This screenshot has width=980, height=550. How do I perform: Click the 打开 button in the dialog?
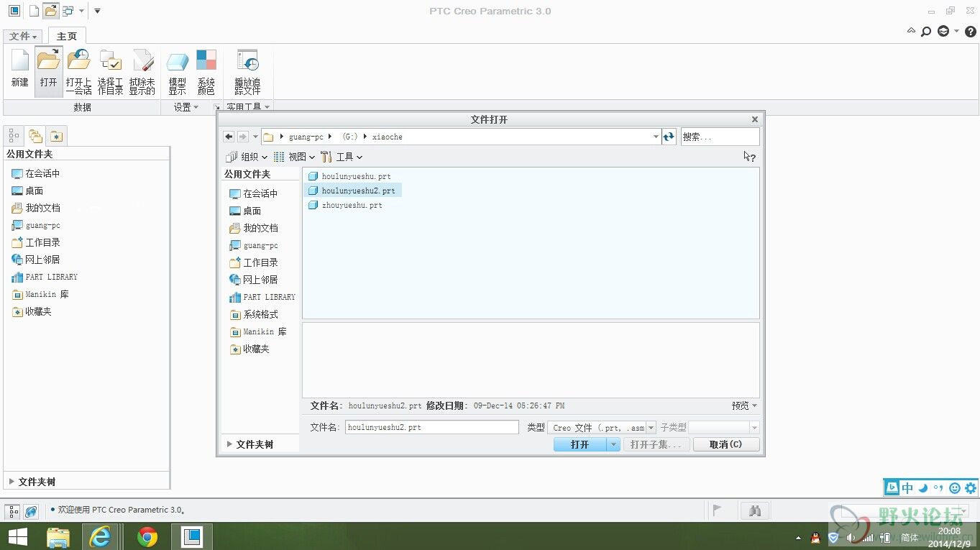[x=580, y=444]
